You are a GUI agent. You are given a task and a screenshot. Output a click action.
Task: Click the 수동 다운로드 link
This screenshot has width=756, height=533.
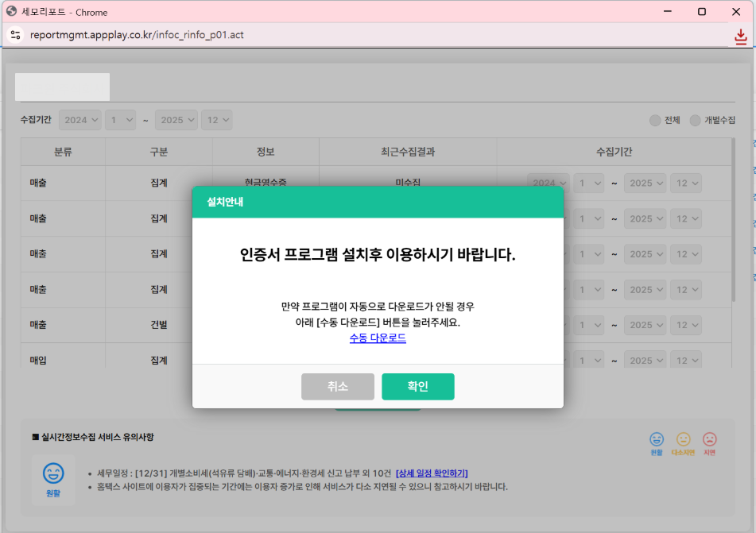pos(378,338)
